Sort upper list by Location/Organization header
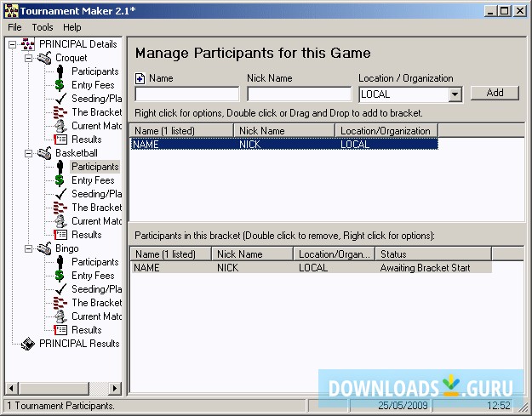 (x=386, y=131)
